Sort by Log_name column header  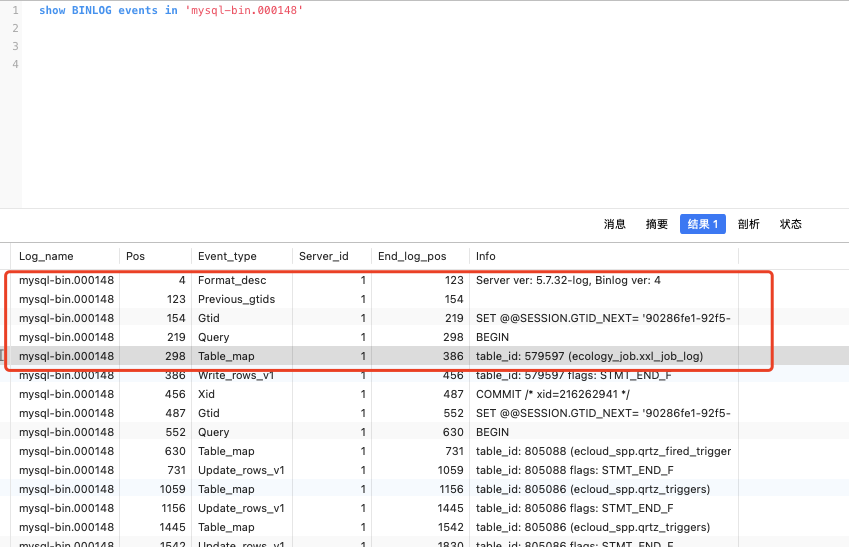point(46,256)
